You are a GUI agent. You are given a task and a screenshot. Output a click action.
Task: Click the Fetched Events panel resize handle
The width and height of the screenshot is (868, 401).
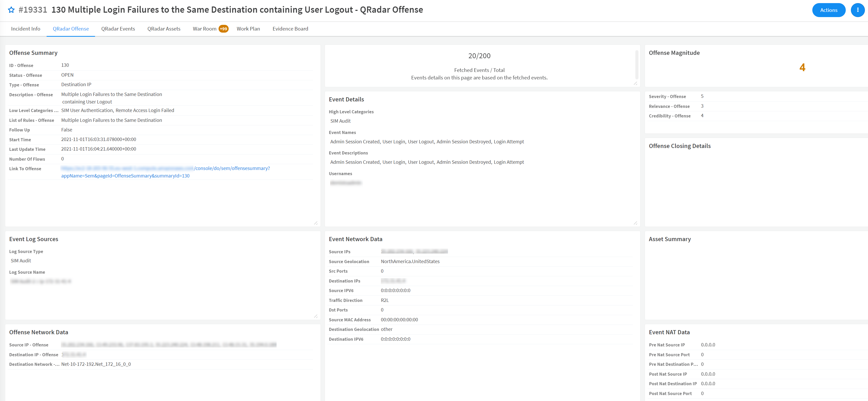click(x=635, y=83)
